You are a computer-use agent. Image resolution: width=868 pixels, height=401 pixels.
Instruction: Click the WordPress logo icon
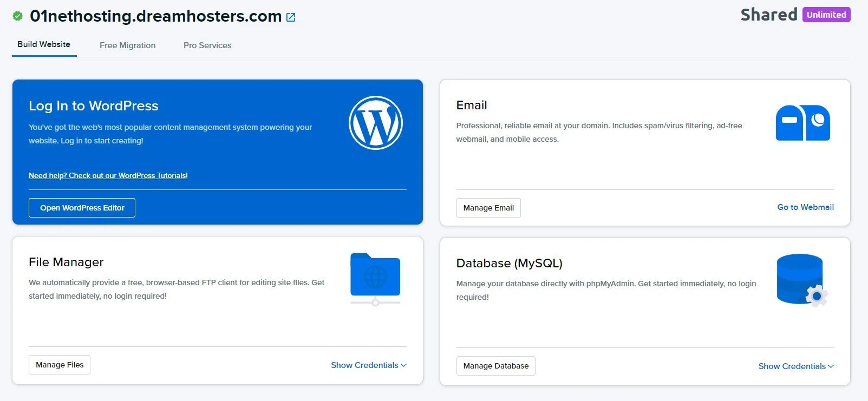tap(375, 123)
